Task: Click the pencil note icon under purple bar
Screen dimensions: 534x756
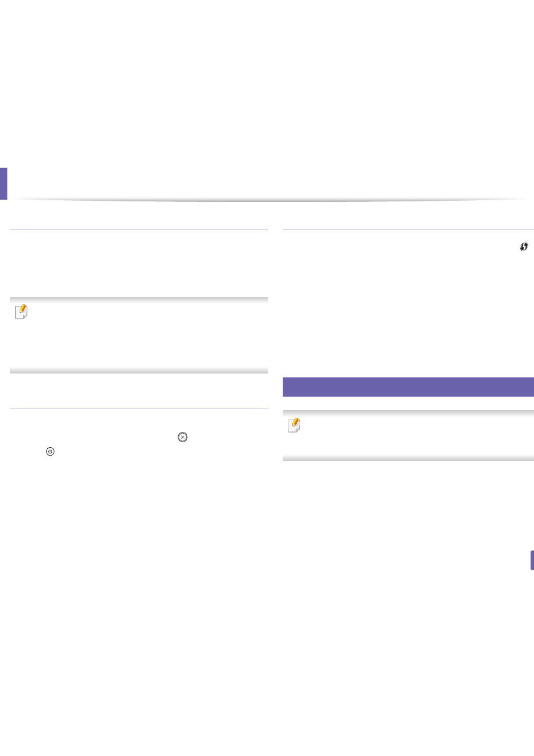Action: pyautogui.click(x=293, y=425)
